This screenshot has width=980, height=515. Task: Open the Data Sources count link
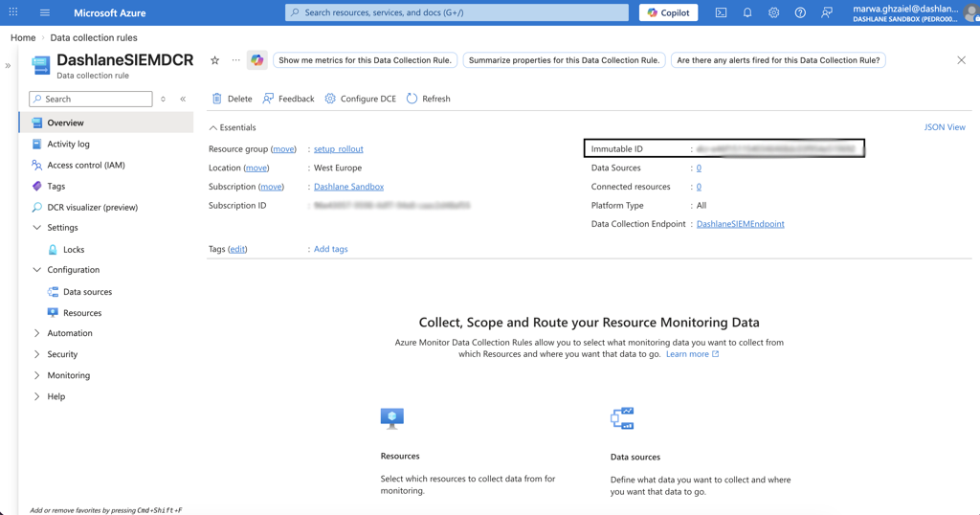tap(699, 168)
